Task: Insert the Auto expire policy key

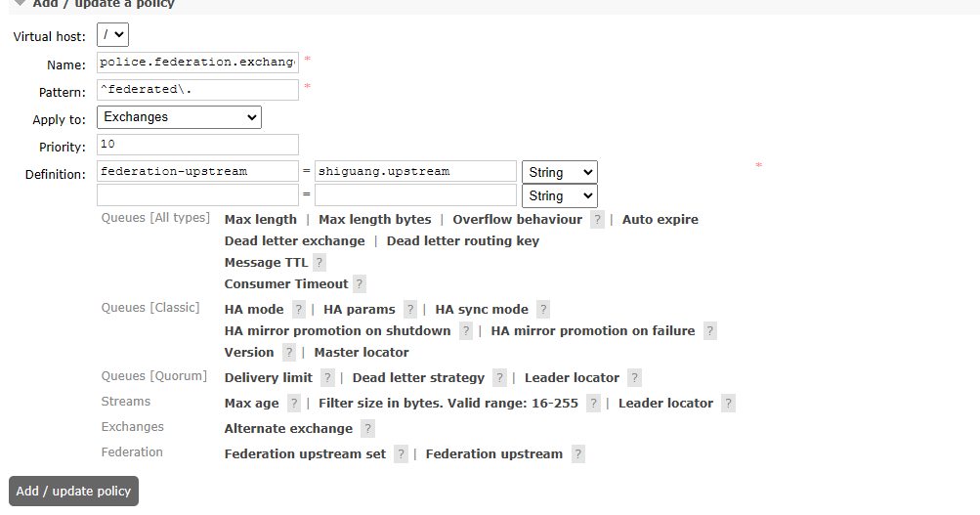Action: (x=660, y=219)
